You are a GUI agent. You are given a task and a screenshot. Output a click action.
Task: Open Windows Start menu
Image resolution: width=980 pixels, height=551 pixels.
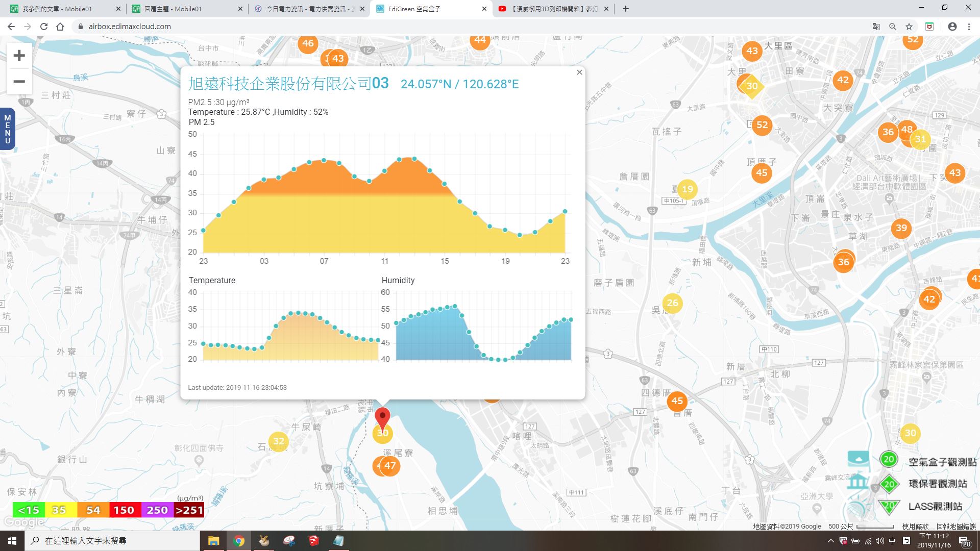pyautogui.click(x=12, y=541)
